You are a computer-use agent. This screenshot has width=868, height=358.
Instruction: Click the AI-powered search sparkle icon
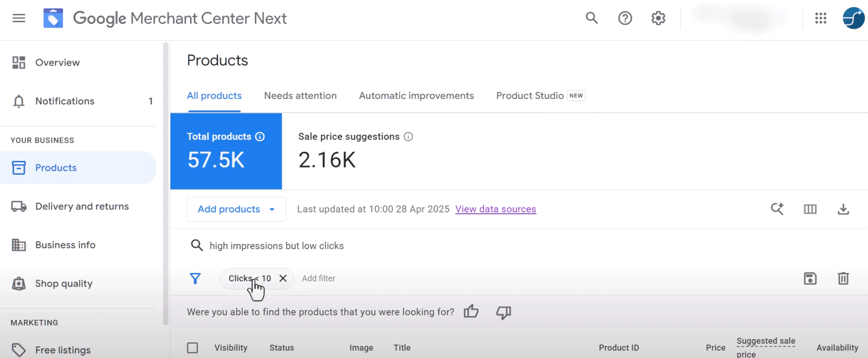[x=777, y=209]
